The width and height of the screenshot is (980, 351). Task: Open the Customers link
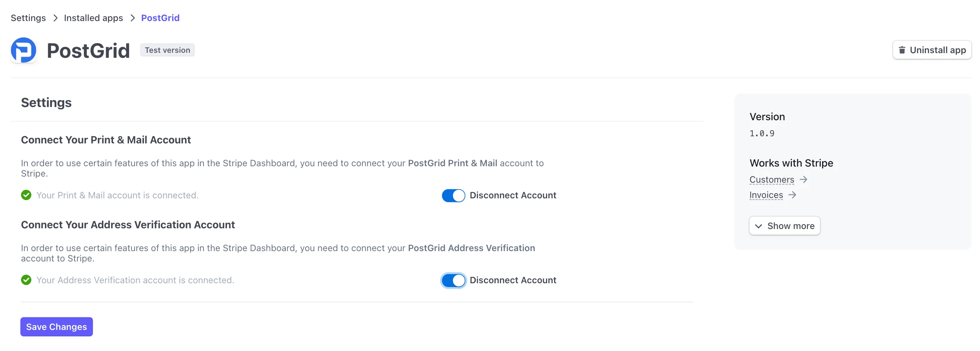point(771,179)
